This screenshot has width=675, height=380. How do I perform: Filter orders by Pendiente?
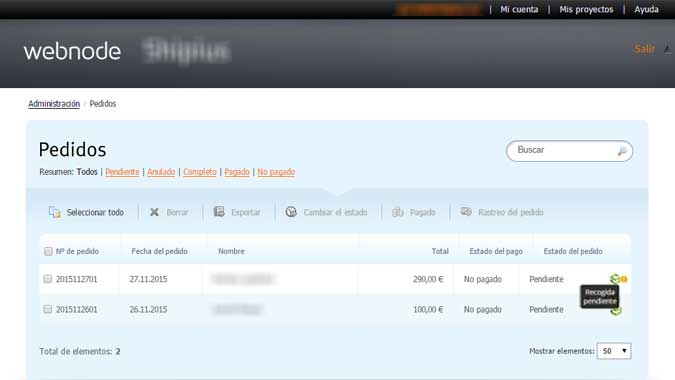(122, 172)
